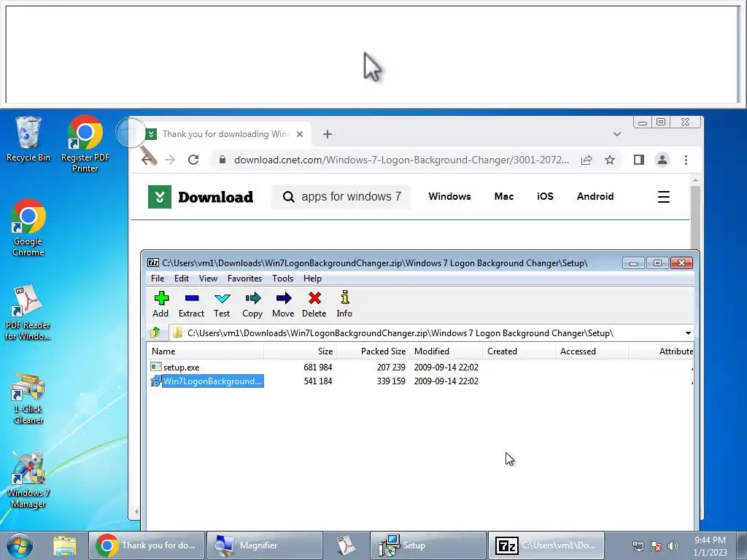Select 1-Click Cleaner desktop icon
Viewport: 747px width, 560px height.
pos(28,398)
